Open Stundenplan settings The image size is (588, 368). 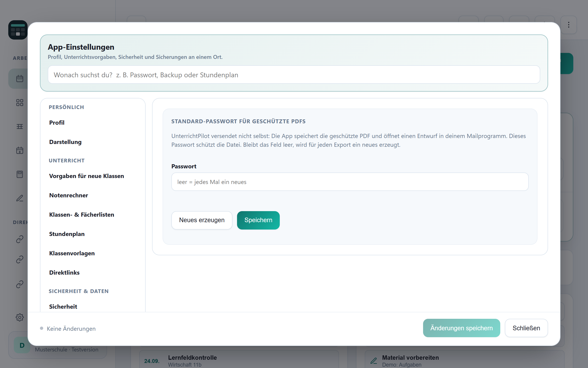point(67,234)
